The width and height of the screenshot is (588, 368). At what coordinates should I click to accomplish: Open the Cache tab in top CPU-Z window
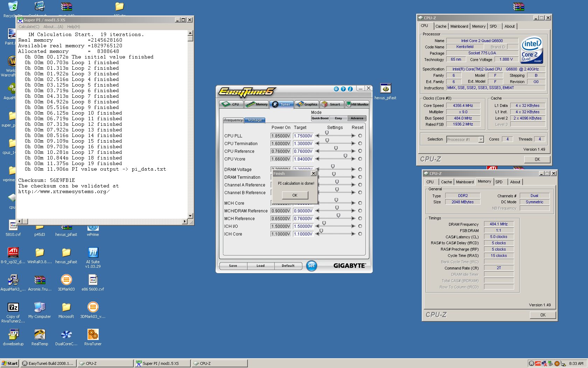pos(441,26)
